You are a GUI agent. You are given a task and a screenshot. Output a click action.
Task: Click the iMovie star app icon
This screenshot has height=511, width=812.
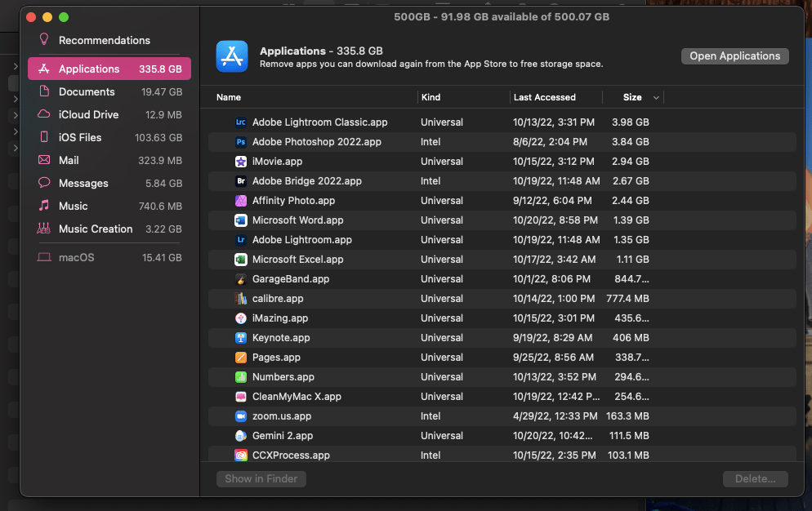pyautogui.click(x=241, y=162)
